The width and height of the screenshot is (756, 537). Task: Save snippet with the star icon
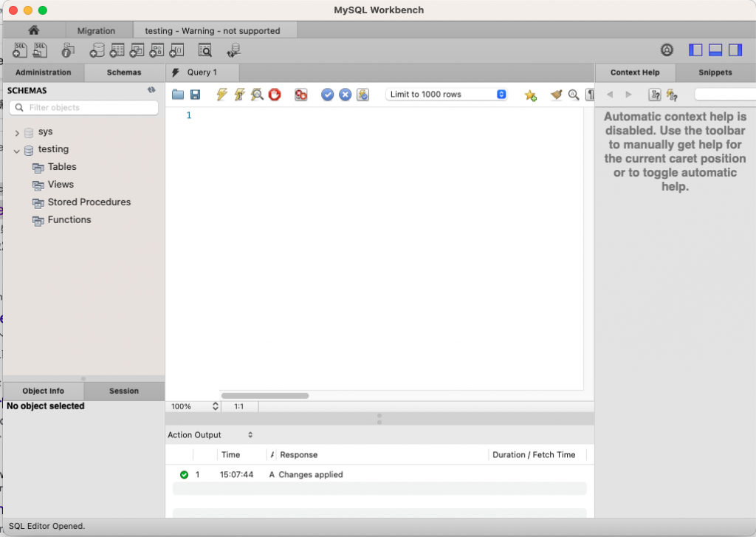pos(530,95)
